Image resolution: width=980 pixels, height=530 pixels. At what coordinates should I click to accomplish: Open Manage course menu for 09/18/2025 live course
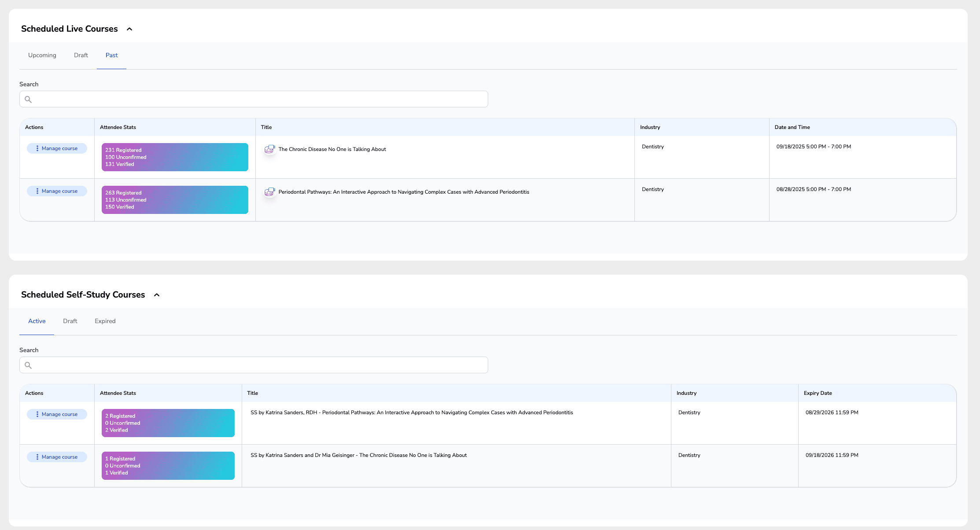57,148
